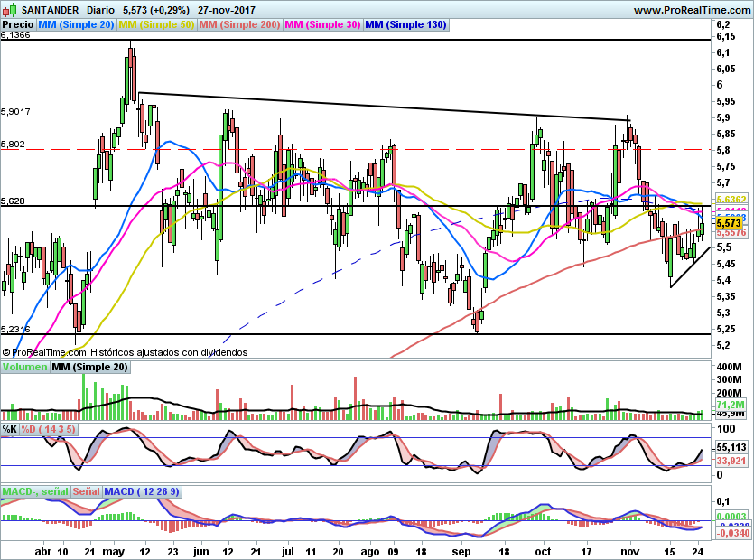
Task: Click the oct month on time axis
Action: click(x=543, y=552)
